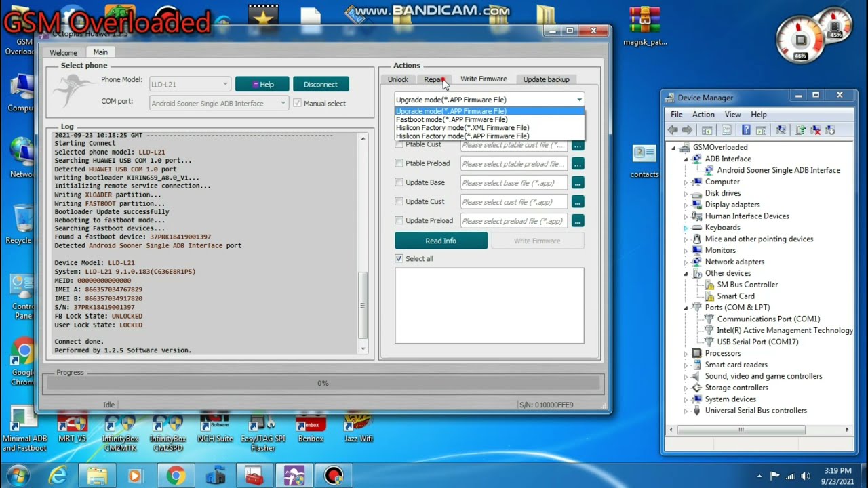868x488 pixels.
Task: Collapse the Ports (COM & LPT) node
Action: pyautogui.click(x=686, y=307)
